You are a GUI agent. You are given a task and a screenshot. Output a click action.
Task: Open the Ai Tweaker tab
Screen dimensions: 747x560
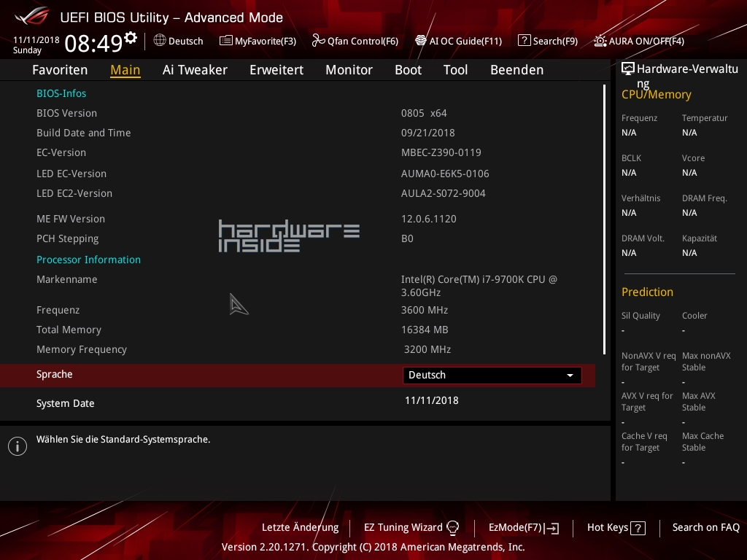195,70
